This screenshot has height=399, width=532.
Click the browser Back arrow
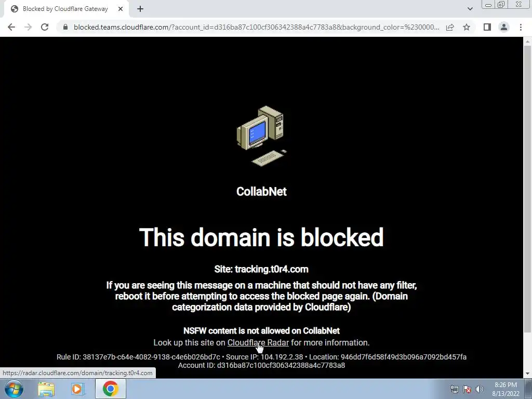pos(11,27)
